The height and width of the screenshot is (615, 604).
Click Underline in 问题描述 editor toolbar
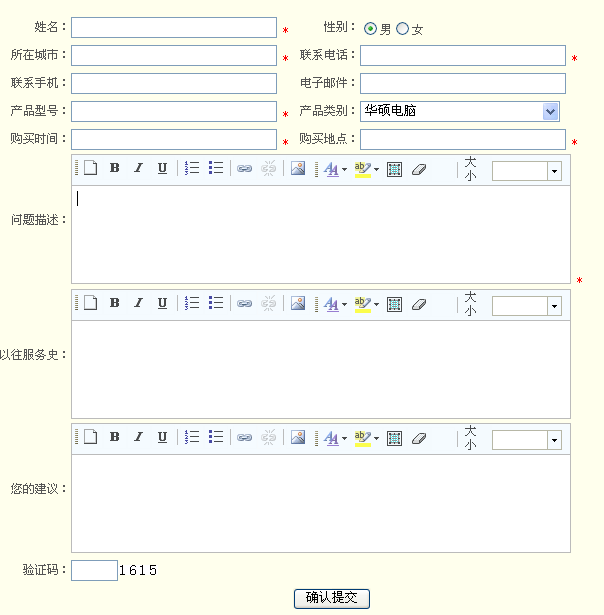coord(162,168)
